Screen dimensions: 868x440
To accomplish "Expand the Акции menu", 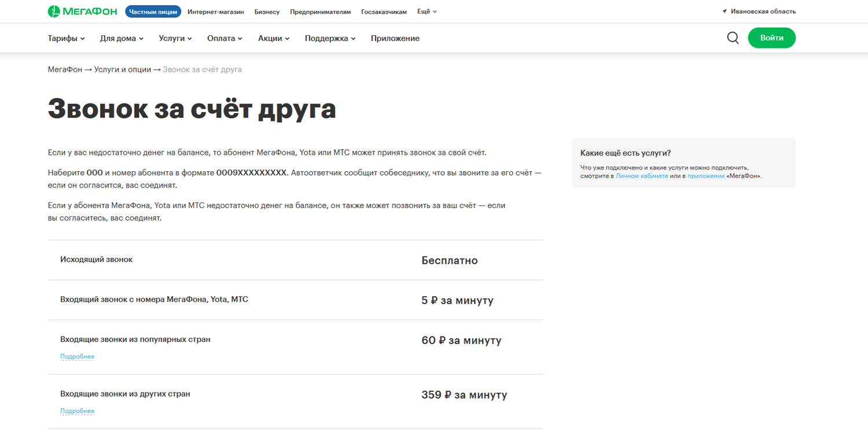I will [274, 38].
